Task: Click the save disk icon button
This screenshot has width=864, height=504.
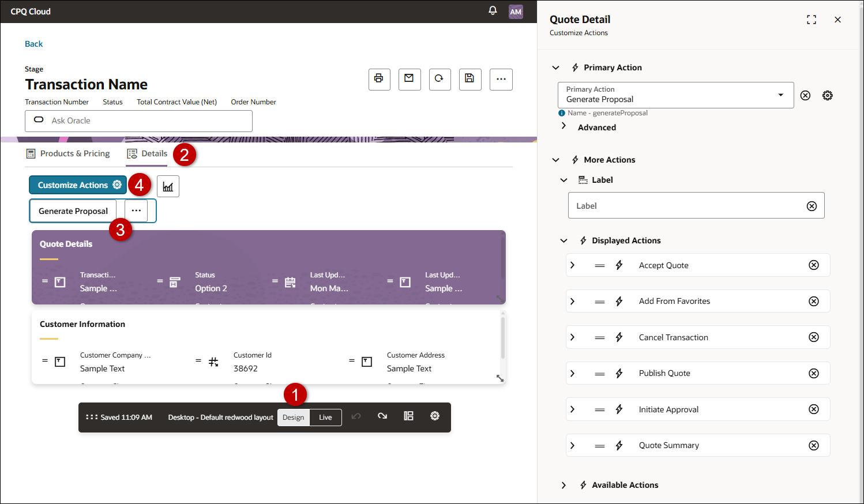Action: pyautogui.click(x=470, y=79)
